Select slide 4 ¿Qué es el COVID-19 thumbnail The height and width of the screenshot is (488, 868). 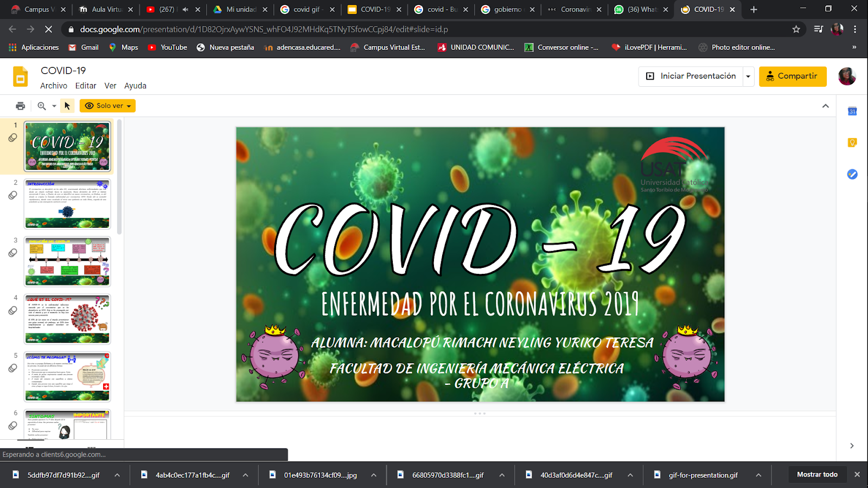(x=67, y=319)
